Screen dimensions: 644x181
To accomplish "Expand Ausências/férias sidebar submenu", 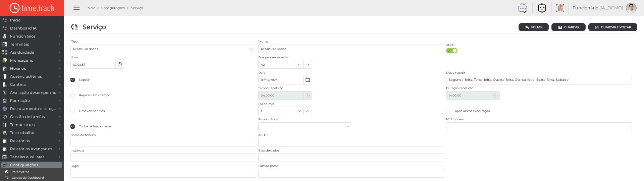I will click(60, 76).
